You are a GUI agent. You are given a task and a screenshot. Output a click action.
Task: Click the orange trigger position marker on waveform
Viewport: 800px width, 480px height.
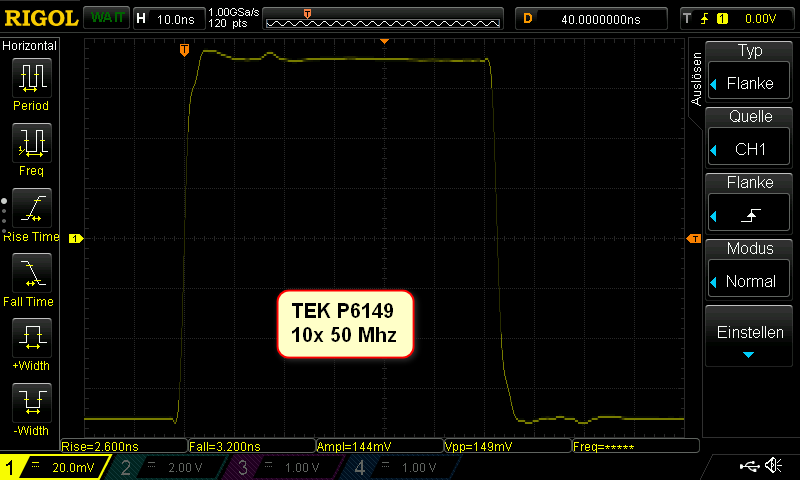click(x=184, y=50)
